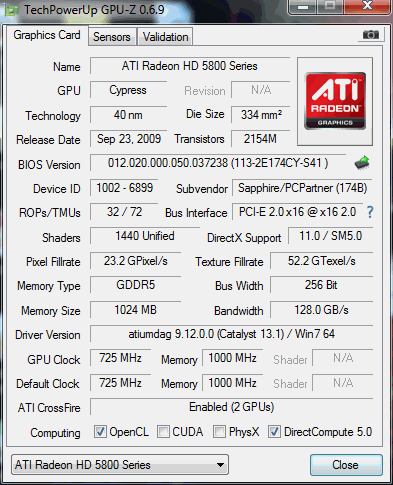Click the GPU-Z title bar app icon

pyautogui.click(x=12, y=11)
